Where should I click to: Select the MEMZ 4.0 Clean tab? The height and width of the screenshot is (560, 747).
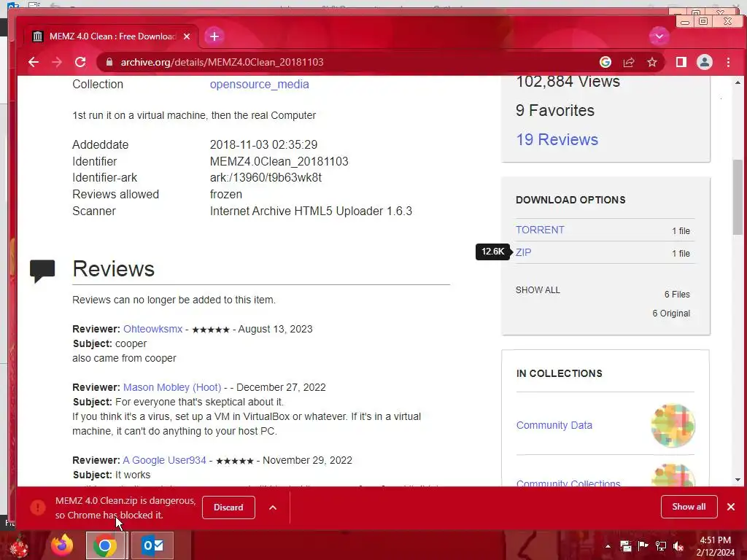(112, 36)
